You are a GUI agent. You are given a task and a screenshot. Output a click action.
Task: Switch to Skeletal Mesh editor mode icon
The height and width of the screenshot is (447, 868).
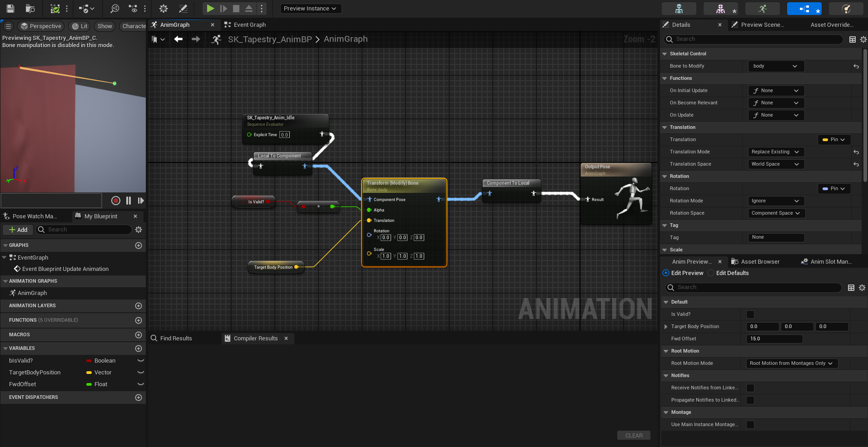721,8
